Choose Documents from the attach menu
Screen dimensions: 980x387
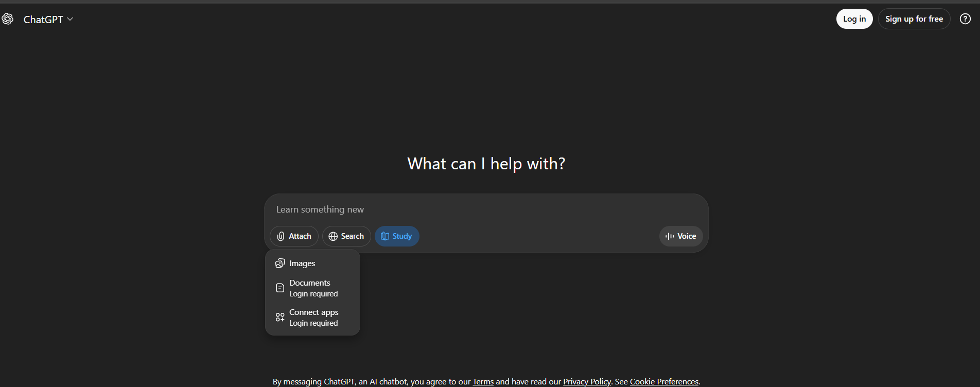click(x=312, y=288)
